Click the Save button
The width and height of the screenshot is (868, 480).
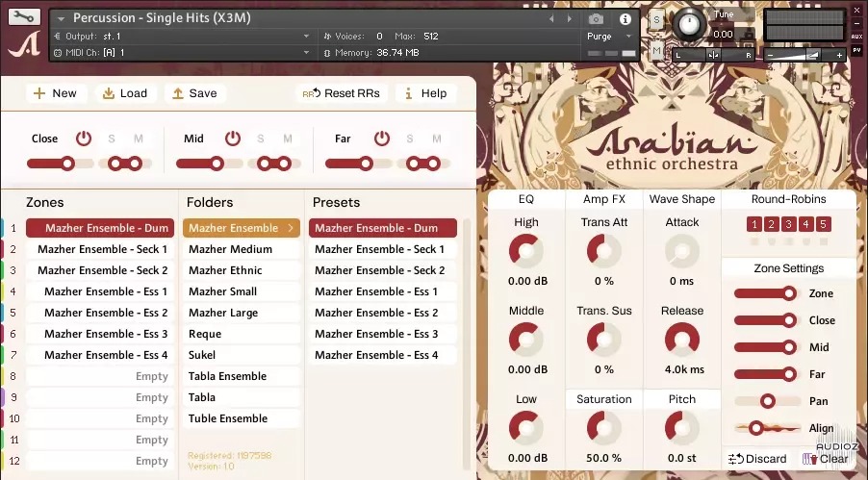click(x=195, y=93)
